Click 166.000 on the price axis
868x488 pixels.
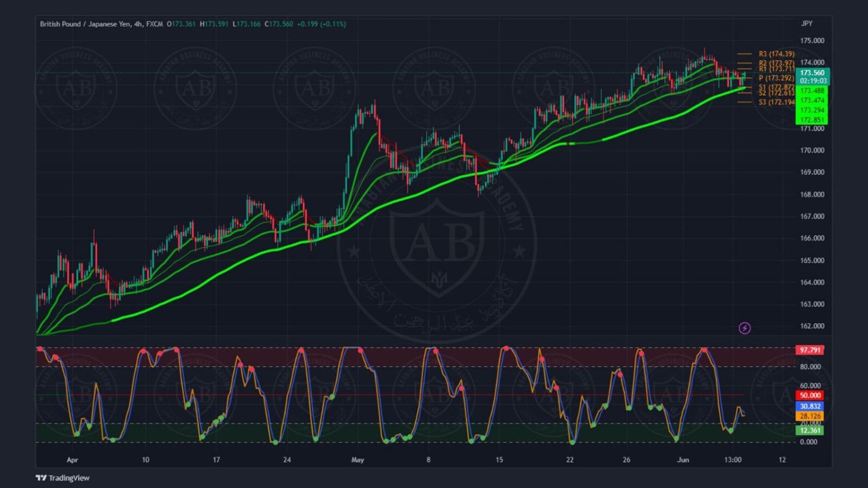812,238
